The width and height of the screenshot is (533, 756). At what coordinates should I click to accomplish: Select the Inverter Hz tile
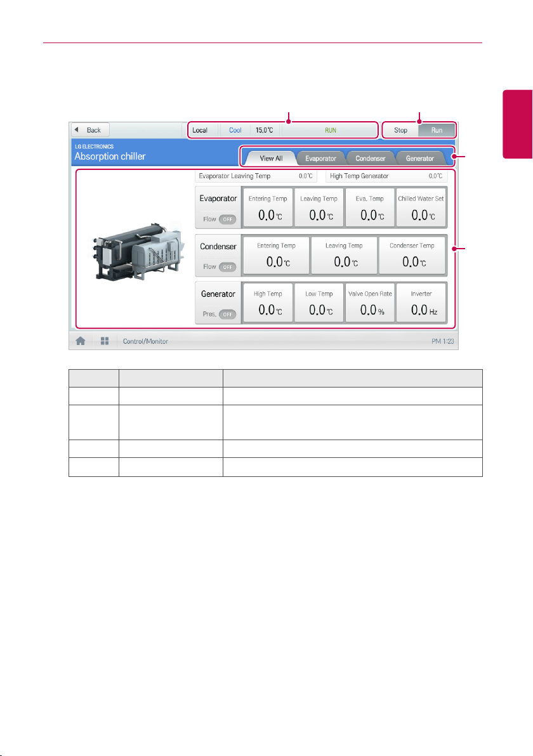point(421,303)
